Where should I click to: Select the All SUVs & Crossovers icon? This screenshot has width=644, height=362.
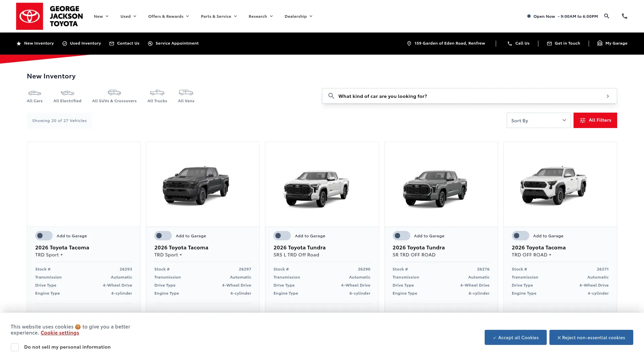(x=114, y=92)
